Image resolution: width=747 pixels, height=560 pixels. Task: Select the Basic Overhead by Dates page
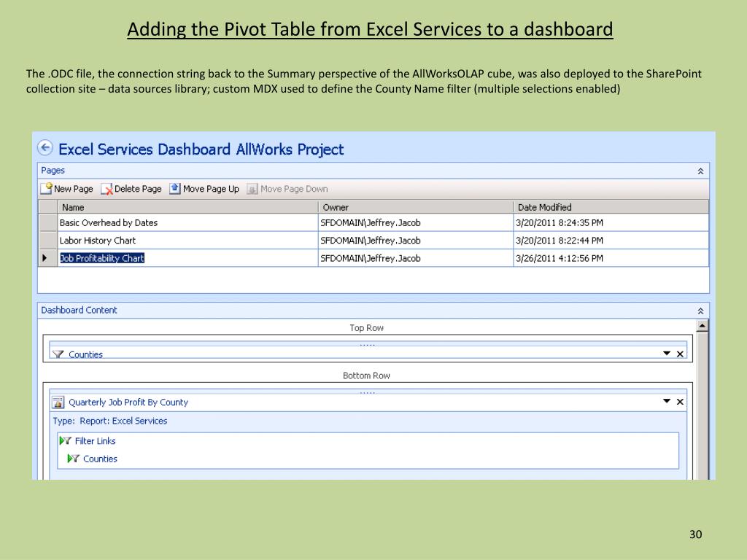coord(109,223)
